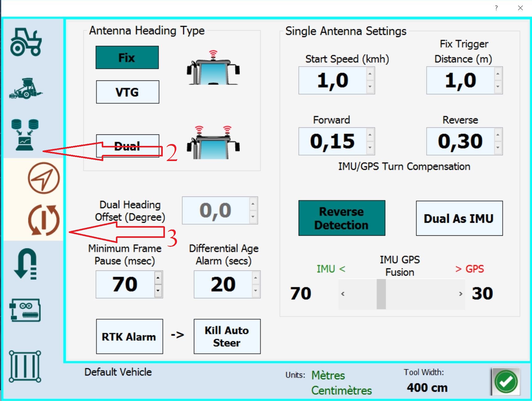
Task: Click the 'Default Vehicle' label
Action: coord(118,372)
